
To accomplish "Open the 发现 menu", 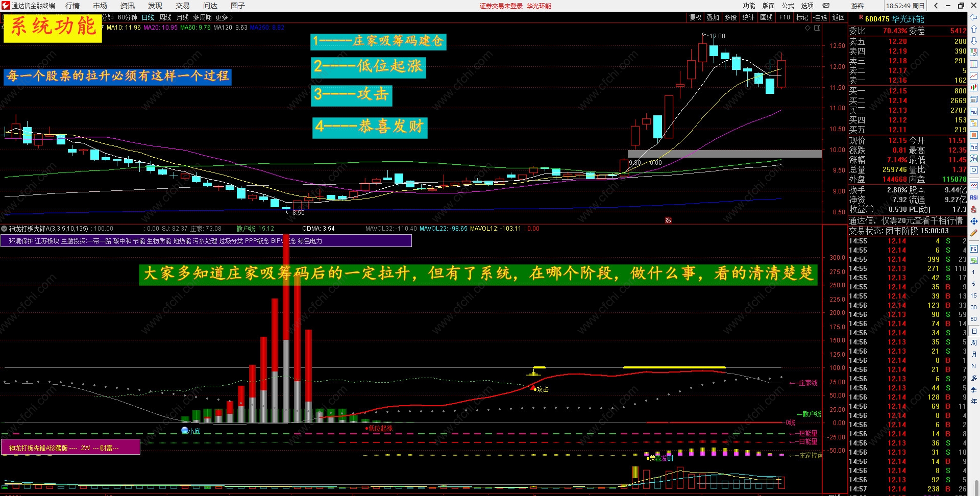I will tap(155, 6).
